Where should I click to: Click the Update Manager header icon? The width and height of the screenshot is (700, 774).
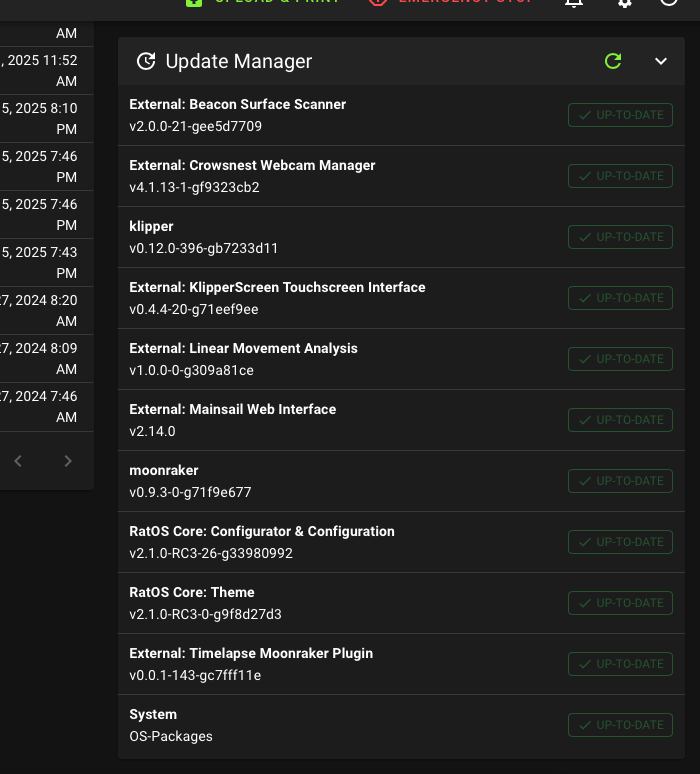[146, 61]
